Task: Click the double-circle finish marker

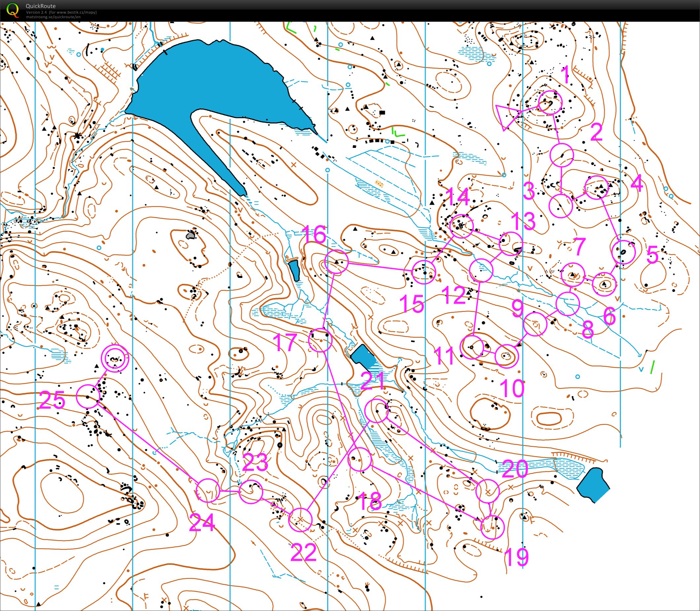Action: point(115,358)
